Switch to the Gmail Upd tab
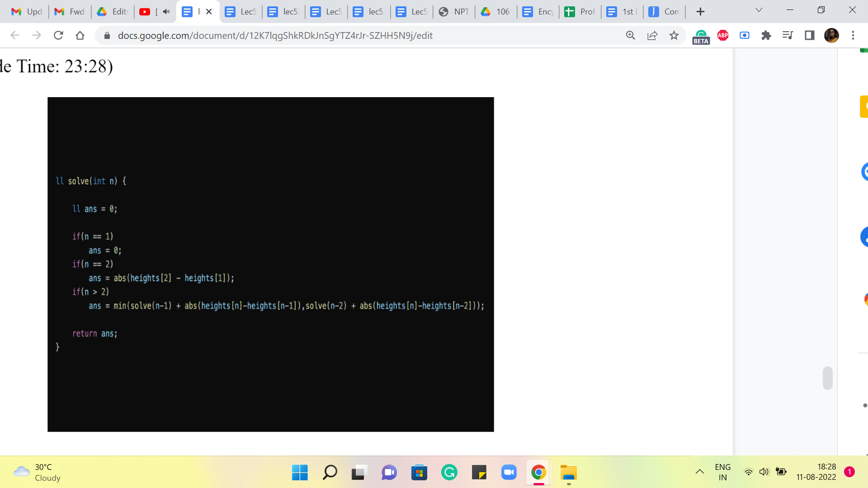 (x=27, y=12)
